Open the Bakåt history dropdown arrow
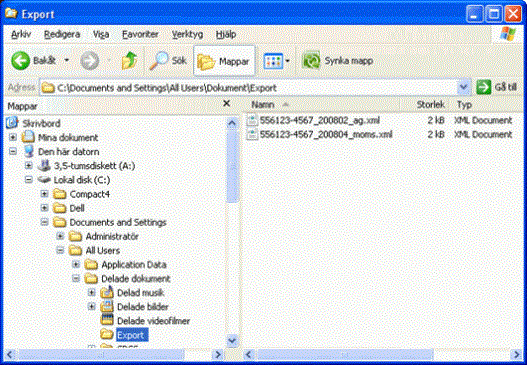The width and height of the screenshot is (527, 365). click(x=67, y=60)
